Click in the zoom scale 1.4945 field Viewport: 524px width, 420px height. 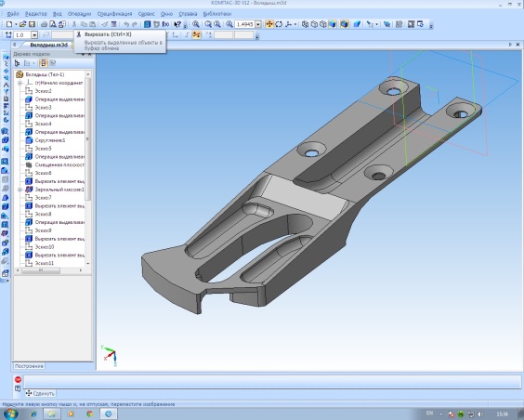click(x=244, y=24)
